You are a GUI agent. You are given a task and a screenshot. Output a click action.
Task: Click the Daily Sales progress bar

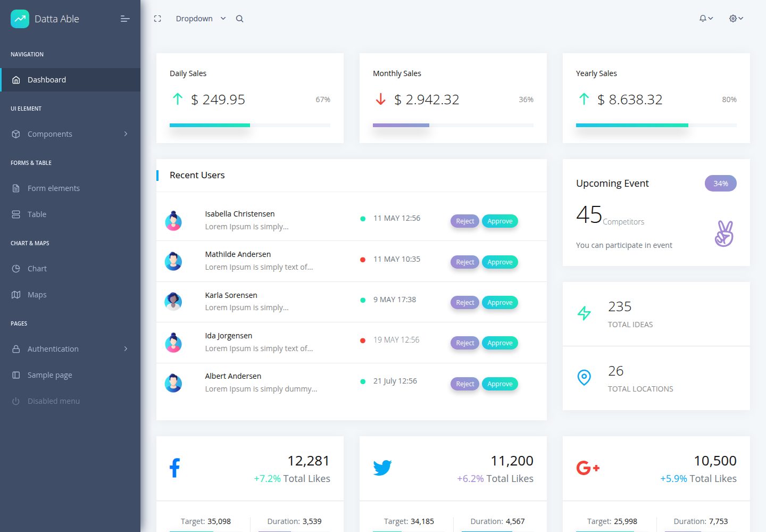(250, 126)
